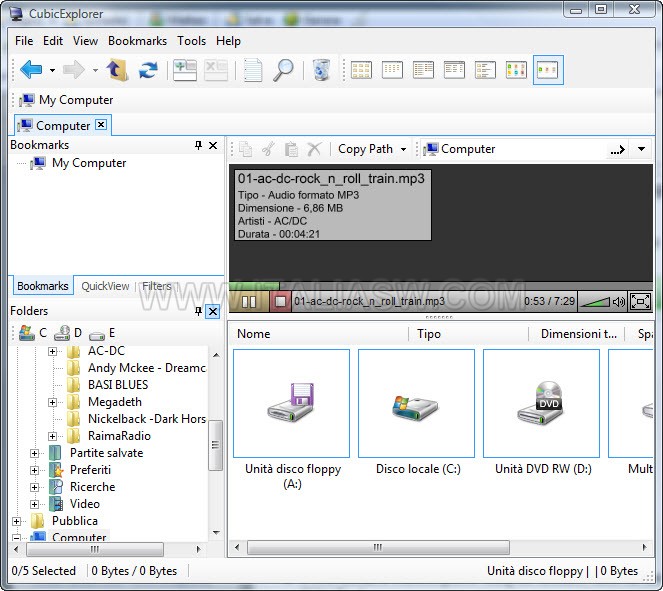Expand the AC-DC folder
This screenshot has height=591, width=663.
pyautogui.click(x=52, y=351)
